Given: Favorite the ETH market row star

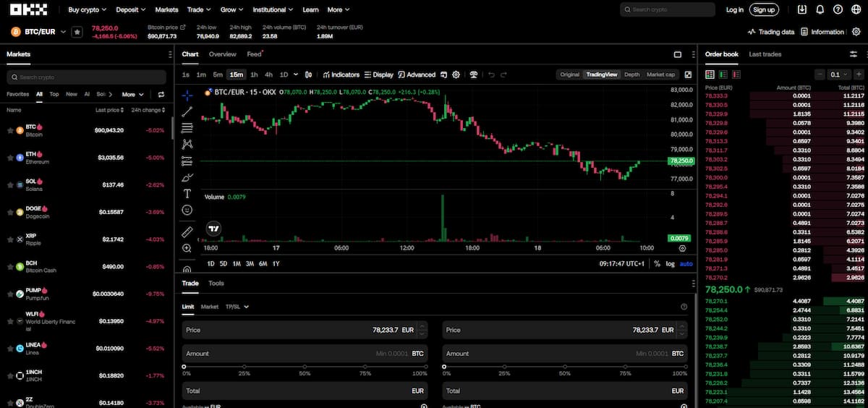Looking at the screenshot, I should [10, 156].
